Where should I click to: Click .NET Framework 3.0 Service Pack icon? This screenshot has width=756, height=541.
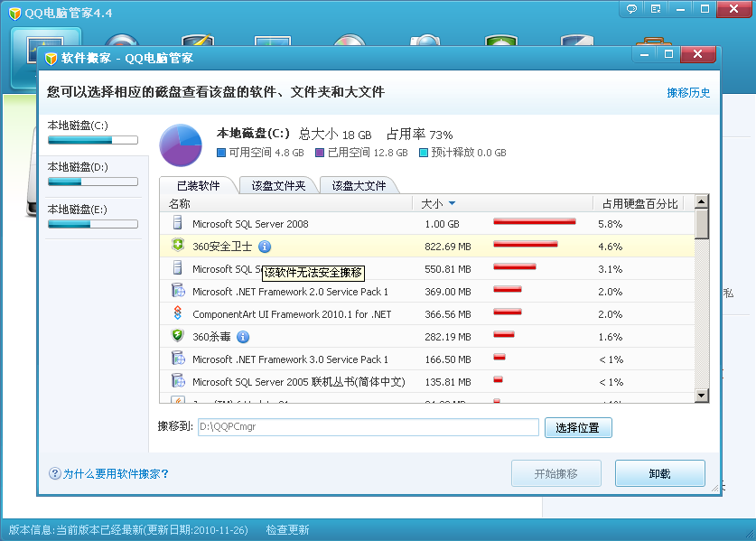click(178, 359)
